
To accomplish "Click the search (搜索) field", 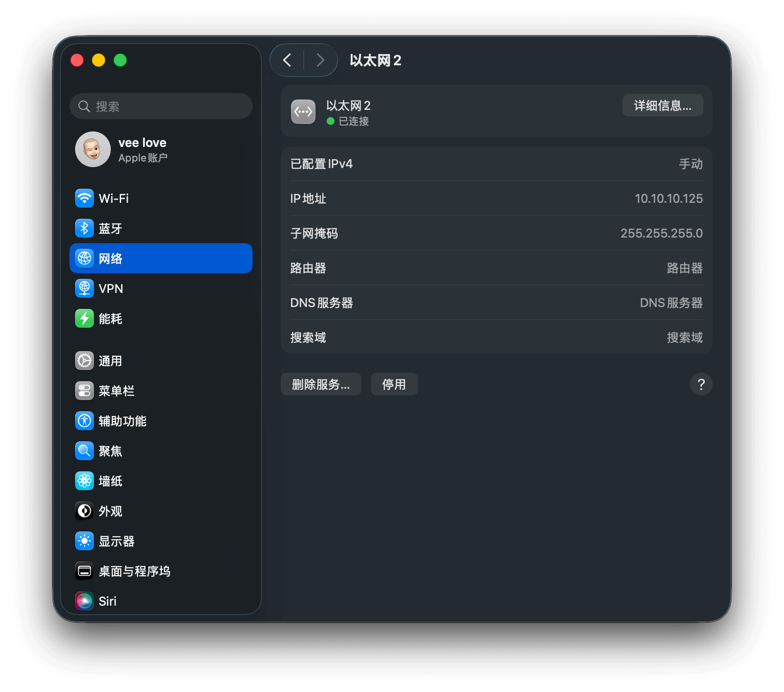I will pyautogui.click(x=161, y=106).
